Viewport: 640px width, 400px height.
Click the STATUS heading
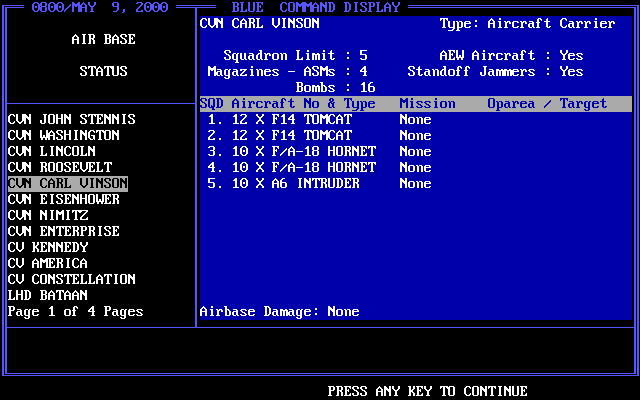pyautogui.click(x=104, y=71)
